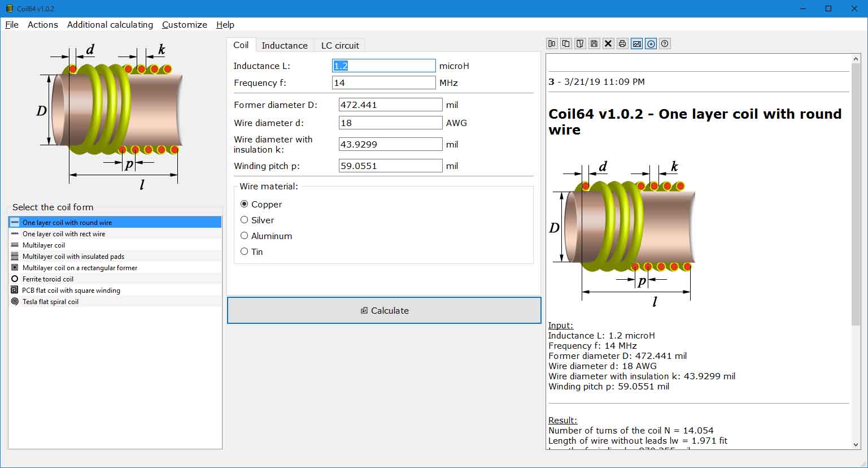Image resolution: width=868 pixels, height=468 pixels.
Task: Click the Calculate button
Action: [384, 310]
